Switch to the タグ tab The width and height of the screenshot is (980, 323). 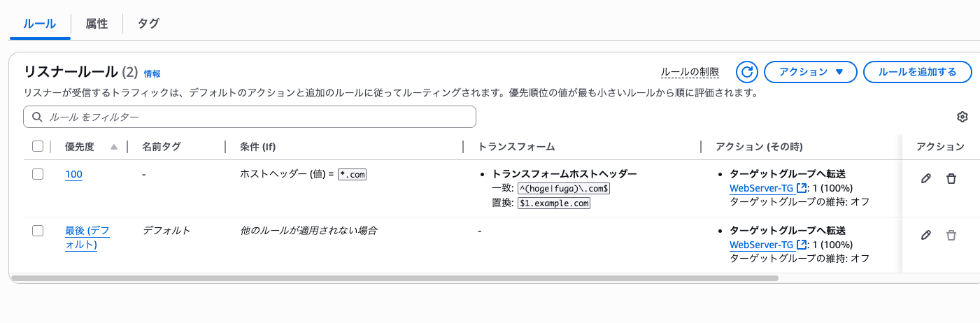coord(148,24)
